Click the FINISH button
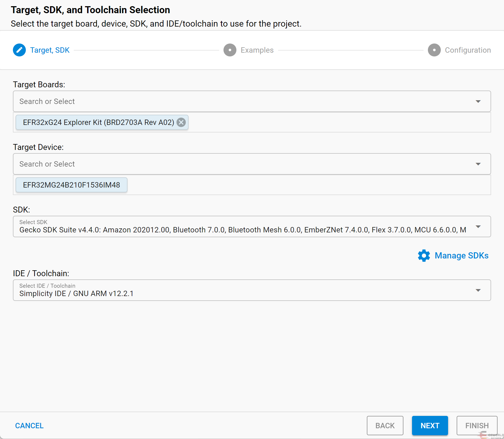The image size is (504, 439). [477, 426]
